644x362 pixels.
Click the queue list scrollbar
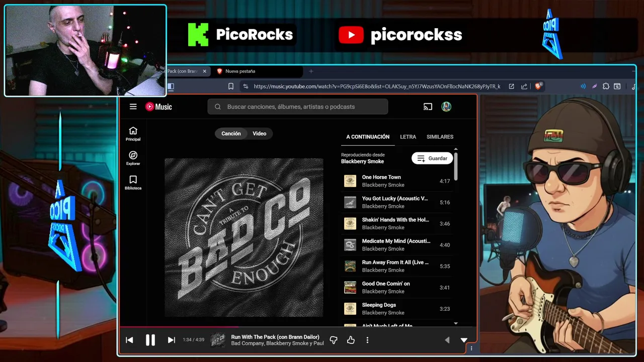[x=456, y=166]
